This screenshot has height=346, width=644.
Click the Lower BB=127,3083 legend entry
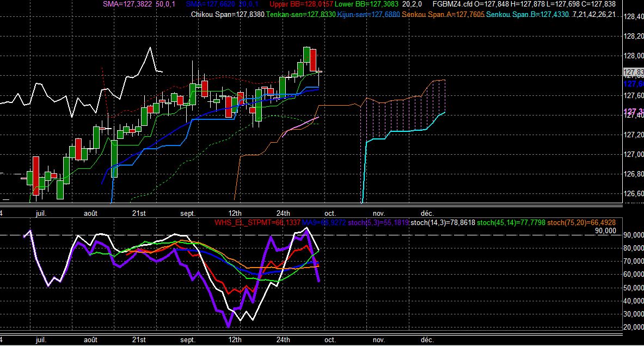coord(366,4)
